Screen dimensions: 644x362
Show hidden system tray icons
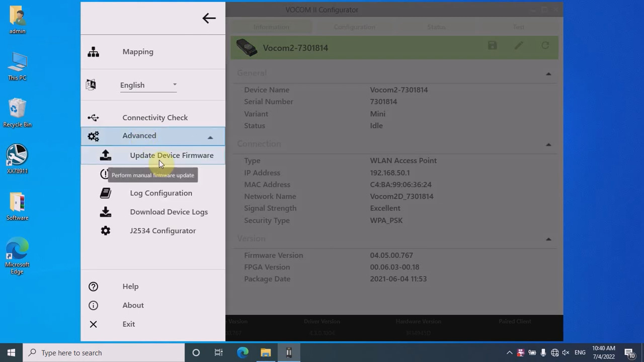point(509,353)
